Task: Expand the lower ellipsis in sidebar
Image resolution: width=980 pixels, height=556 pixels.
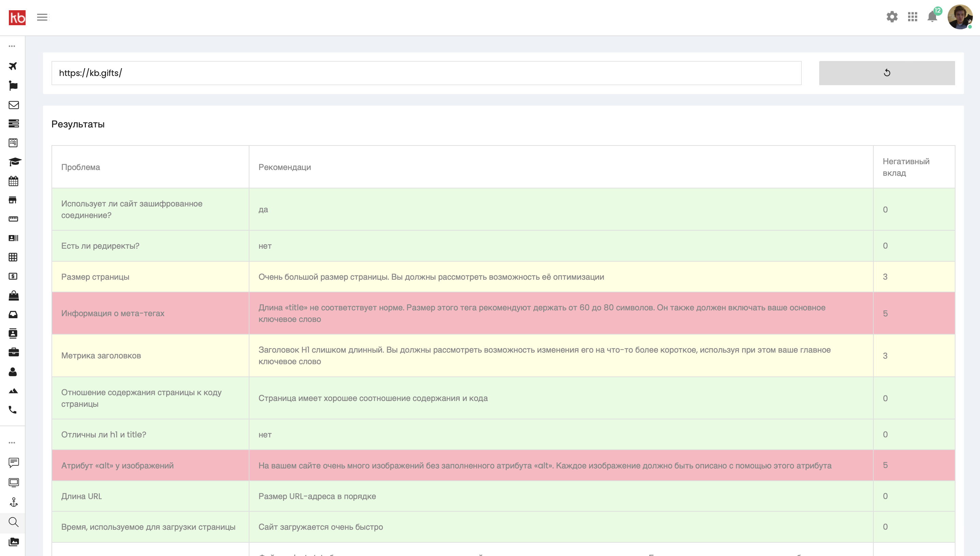Action: [x=12, y=443]
